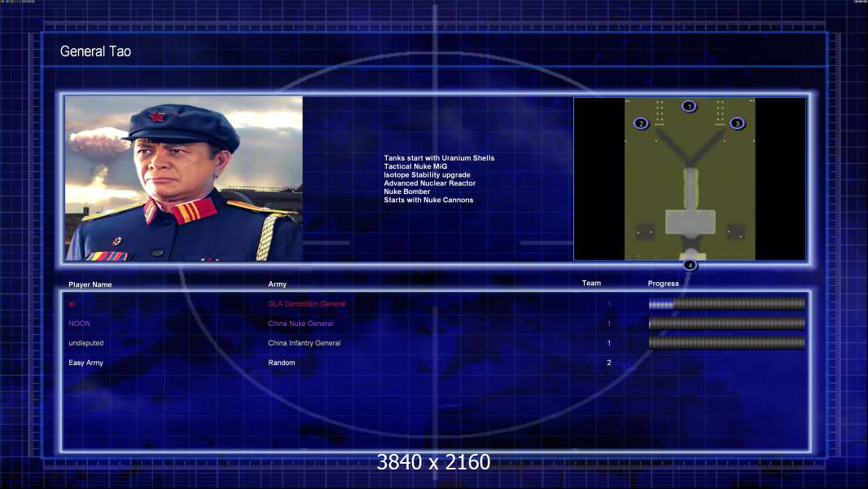Select player name "NOON"
The width and height of the screenshot is (868, 489).
click(x=79, y=324)
